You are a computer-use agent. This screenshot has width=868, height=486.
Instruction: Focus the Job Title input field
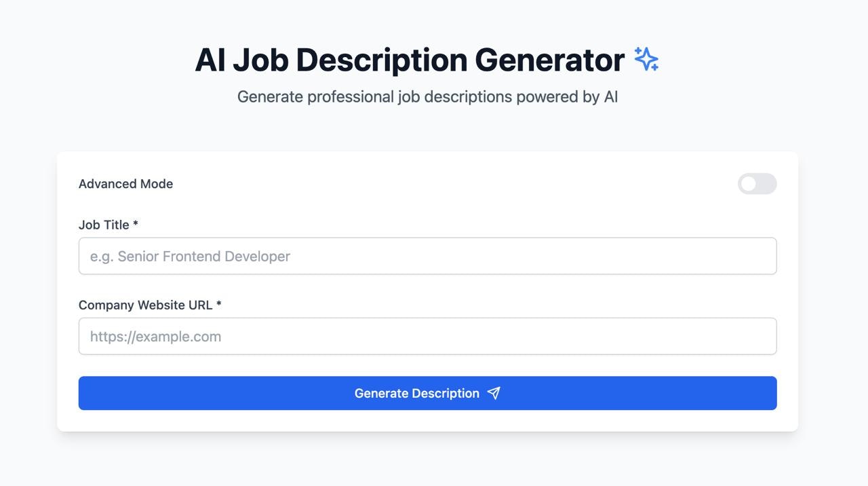pos(427,256)
